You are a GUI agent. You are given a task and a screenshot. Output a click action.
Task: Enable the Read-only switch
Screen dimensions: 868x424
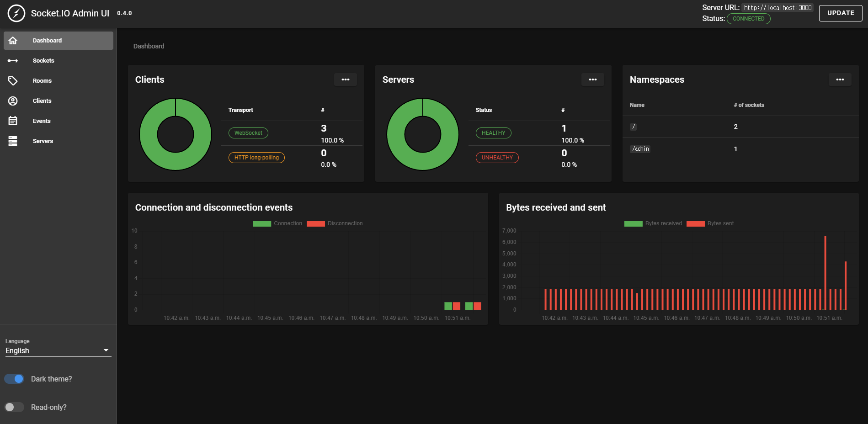[14, 407]
